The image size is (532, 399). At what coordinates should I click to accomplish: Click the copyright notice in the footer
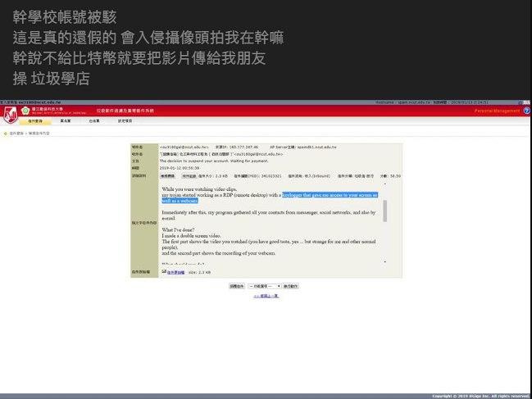[481, 396]
